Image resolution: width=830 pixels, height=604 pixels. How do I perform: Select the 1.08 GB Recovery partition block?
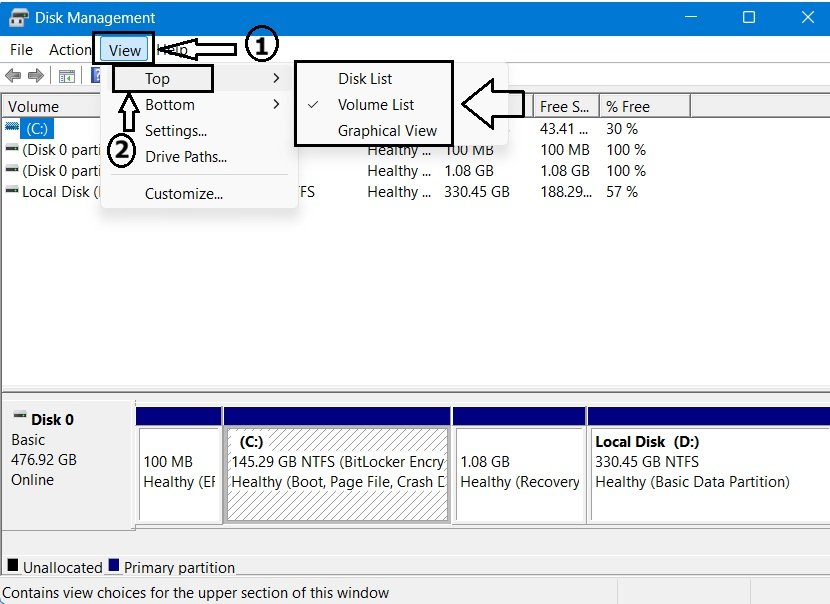[x=519, y=475]
